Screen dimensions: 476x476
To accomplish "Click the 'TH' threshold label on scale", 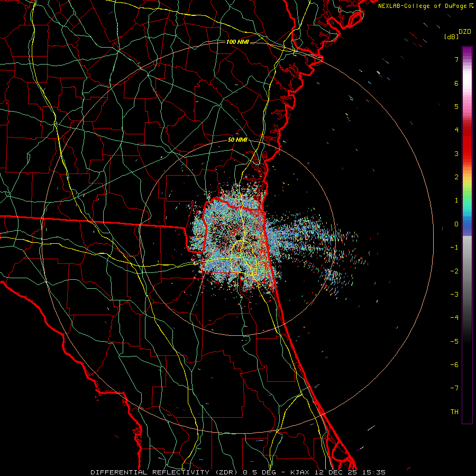I will coord(454,411).
